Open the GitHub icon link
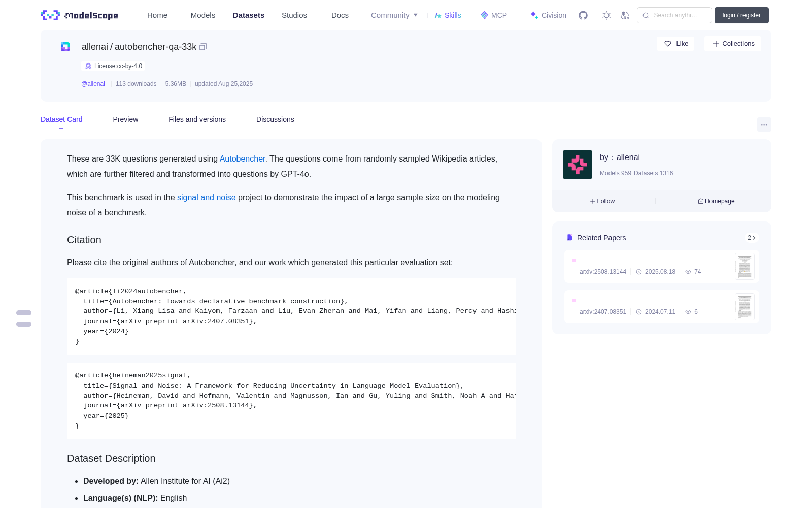Viewport: 812px width, 508px height. (x=583, y=15)
